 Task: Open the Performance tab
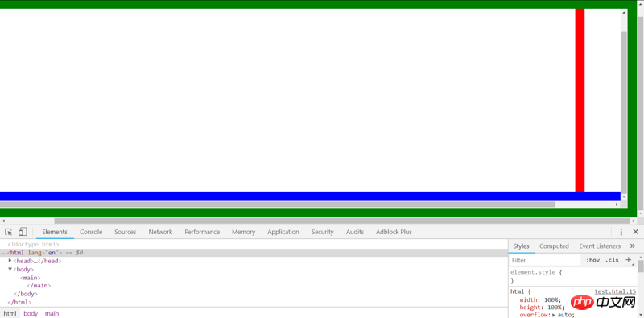coord(202,232)
